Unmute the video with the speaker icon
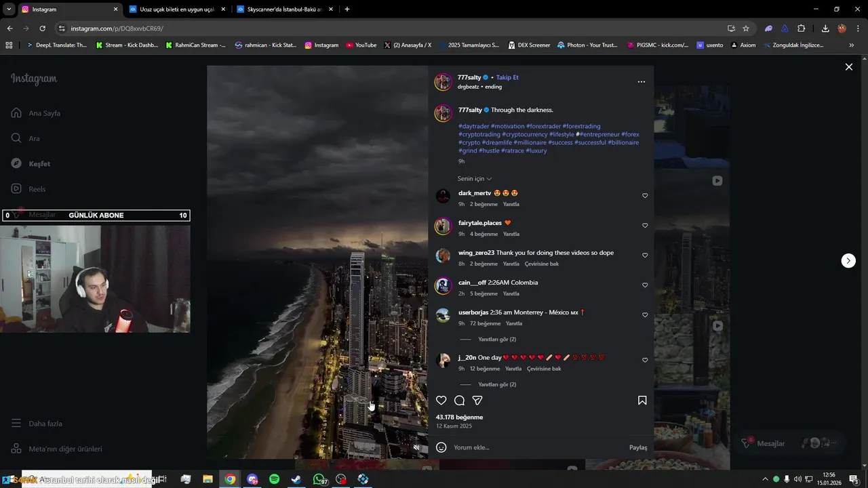Viewport: 868px width, 488px height. click(416, 447)
